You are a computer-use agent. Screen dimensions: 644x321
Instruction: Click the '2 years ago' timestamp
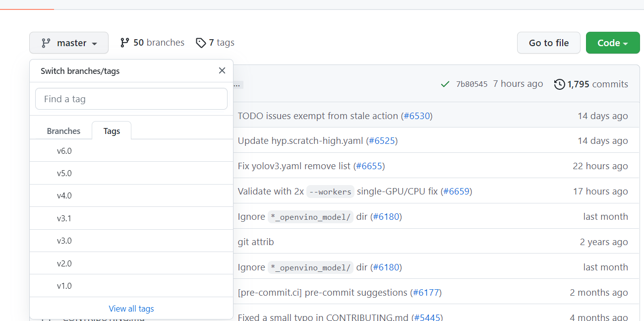point(604,242)
